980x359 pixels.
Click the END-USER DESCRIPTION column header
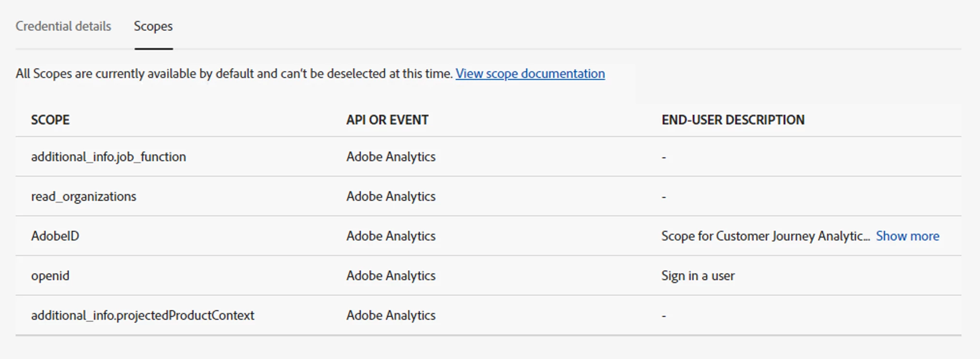[732, 120]
